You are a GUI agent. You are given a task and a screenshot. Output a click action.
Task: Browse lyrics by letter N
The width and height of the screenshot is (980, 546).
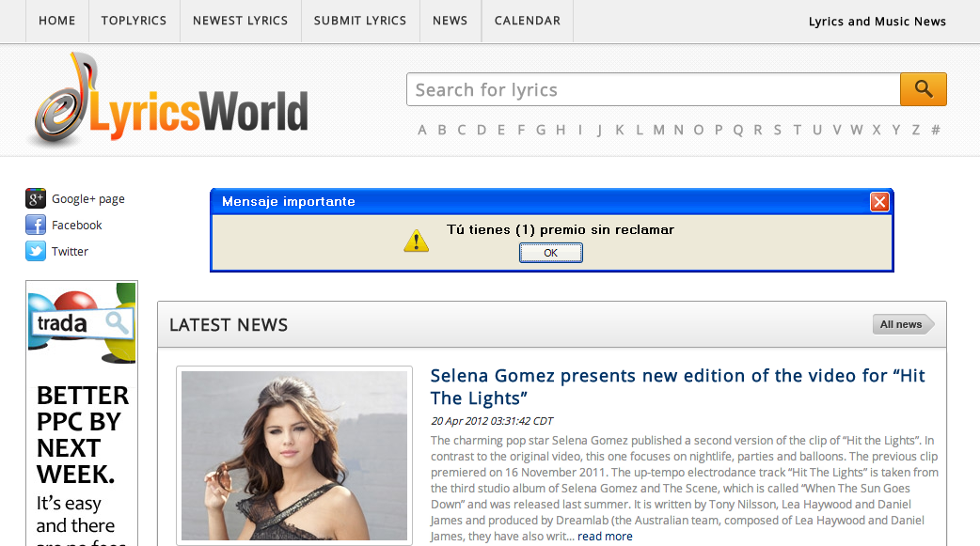tap(679, 130)
